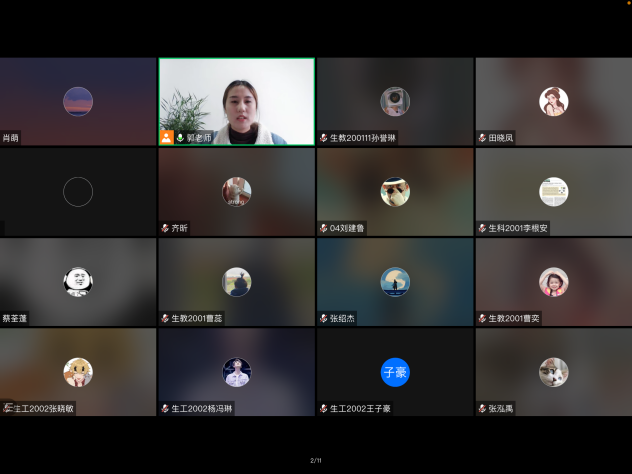Click the muted mic icon beside 张绍杰

click(324, 318)
